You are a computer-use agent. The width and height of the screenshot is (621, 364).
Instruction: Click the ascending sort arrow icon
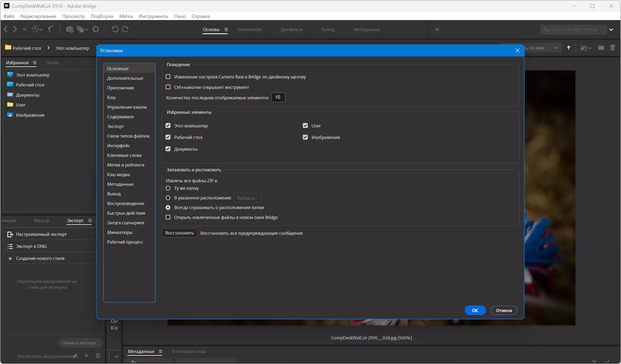[x=569, y=48]
